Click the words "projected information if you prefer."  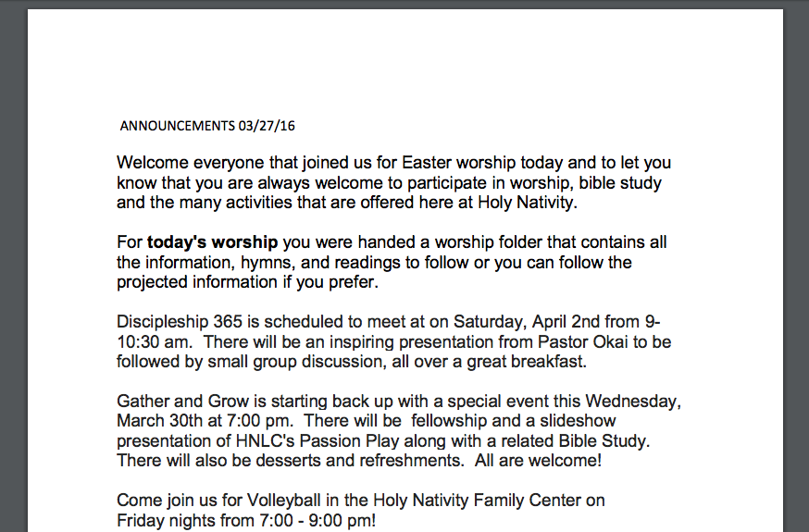[x=249, y=282]
